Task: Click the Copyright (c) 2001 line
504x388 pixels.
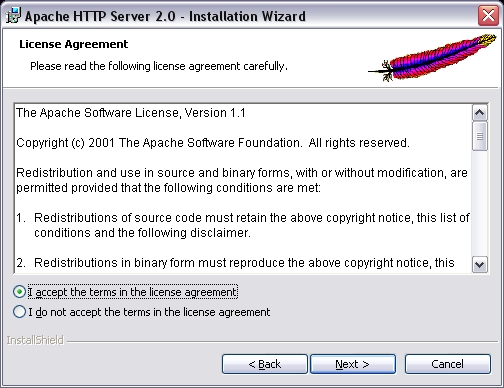Action: [213, 143]
